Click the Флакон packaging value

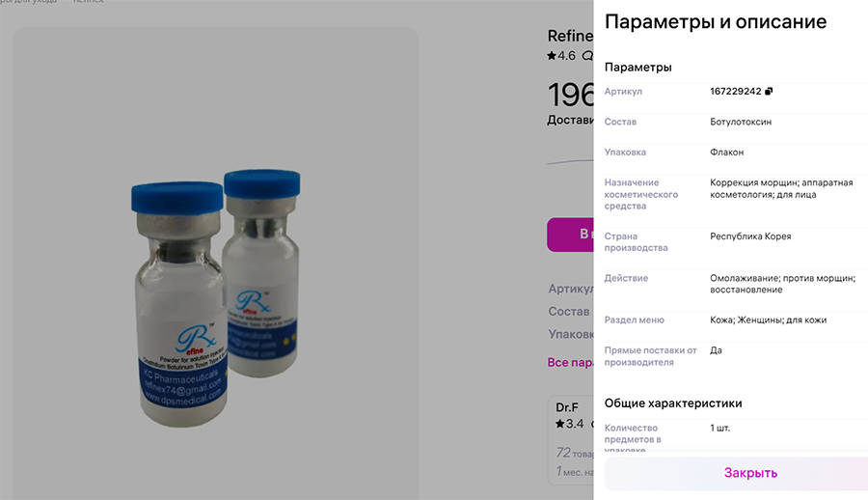point(727,153)
